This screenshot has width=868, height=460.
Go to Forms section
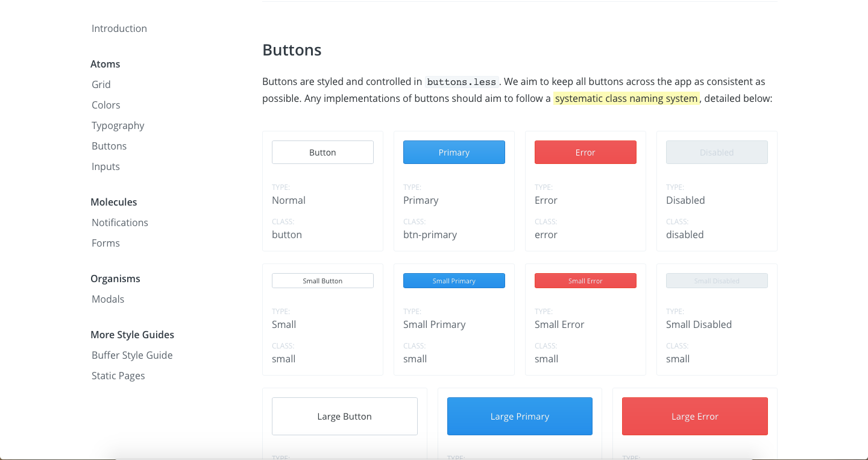[x=106, y=243]
